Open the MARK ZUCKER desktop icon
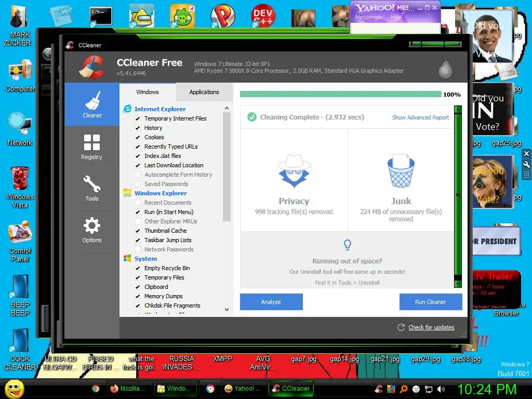Viewport: 532px width, 399px height. 20,25
